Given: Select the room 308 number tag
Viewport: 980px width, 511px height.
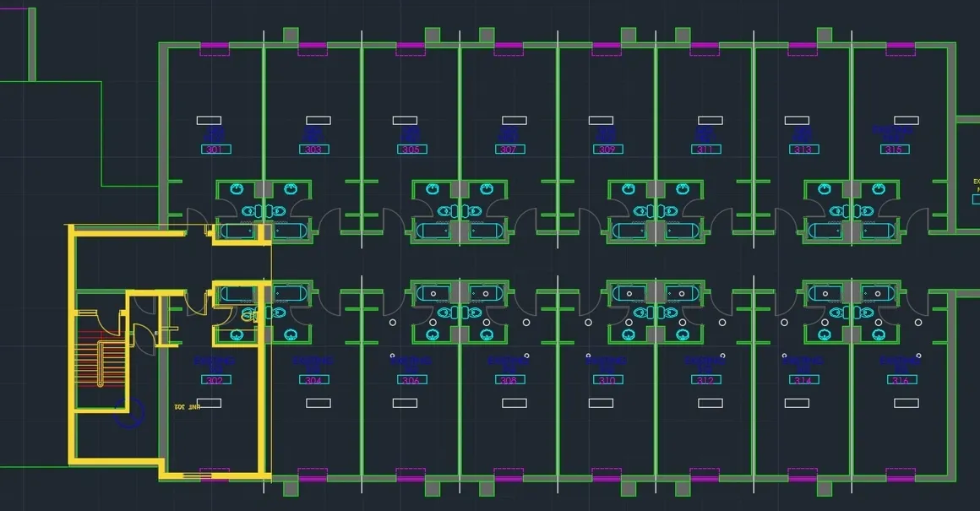Looking at the screenshot, I should point(509,380).
